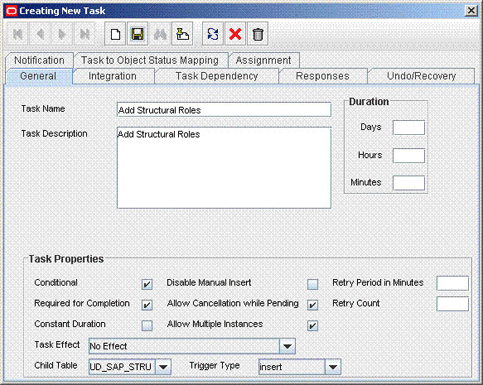Close the Creating New Task window
This screenshot has width=483, height=385.
[x=471, y=11]
